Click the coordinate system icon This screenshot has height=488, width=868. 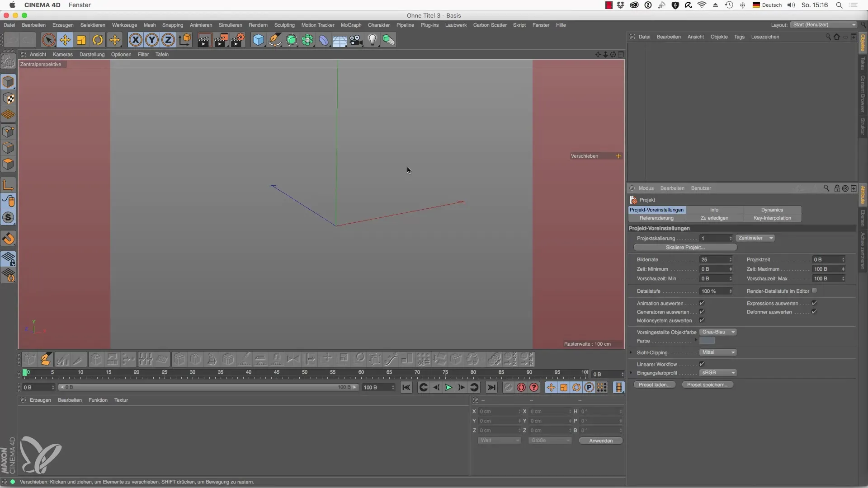tap(185, 40)
